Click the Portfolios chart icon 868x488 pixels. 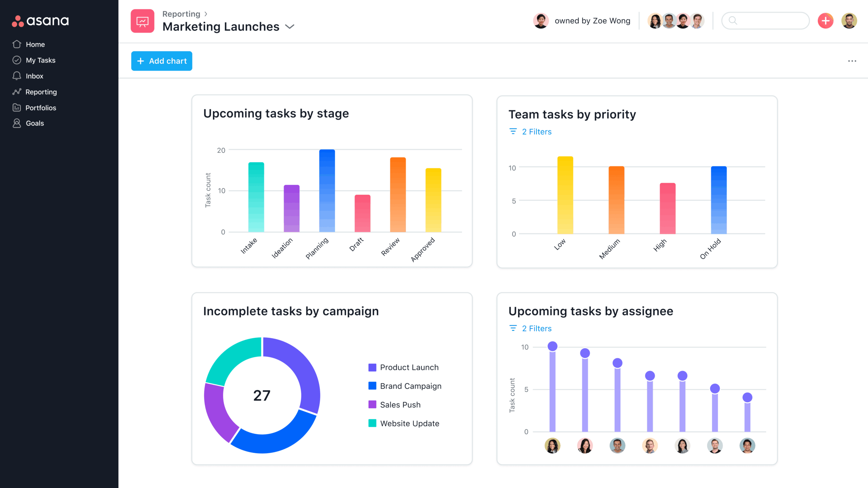pos(17,108)
